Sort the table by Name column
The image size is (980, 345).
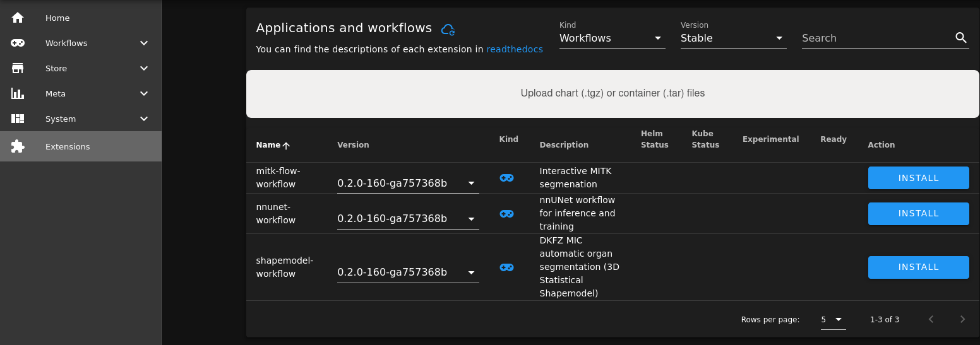(x=268, y=145)
